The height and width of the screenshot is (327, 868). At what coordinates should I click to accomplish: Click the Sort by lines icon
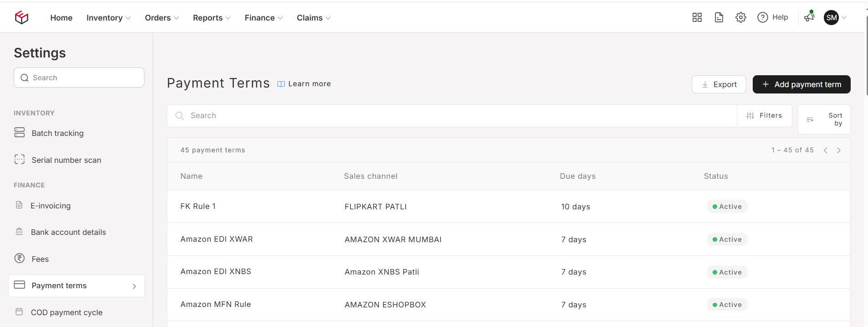[x=810, y=119]
